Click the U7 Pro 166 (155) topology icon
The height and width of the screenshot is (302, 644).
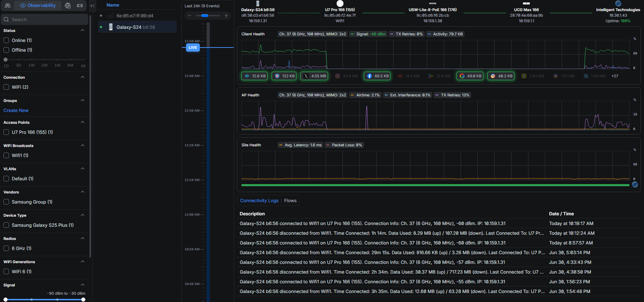340,3
